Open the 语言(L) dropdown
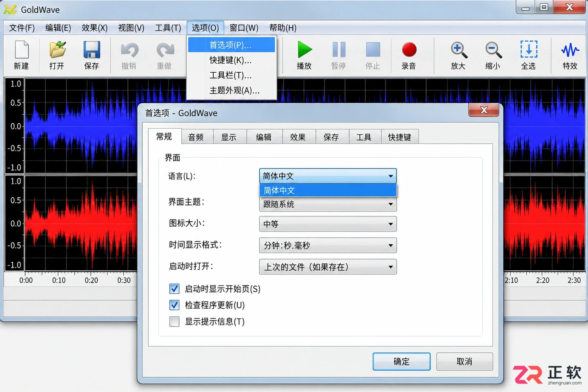This screenshot has height=392, width=588. point(328,176)
